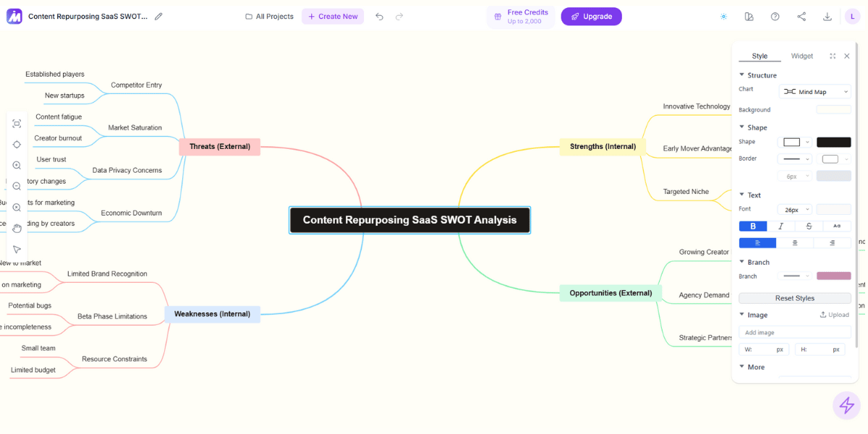Viewport: 868px width, 434px height.
Task: Switch to the Widget tab
Action: [x=801, y=56]
